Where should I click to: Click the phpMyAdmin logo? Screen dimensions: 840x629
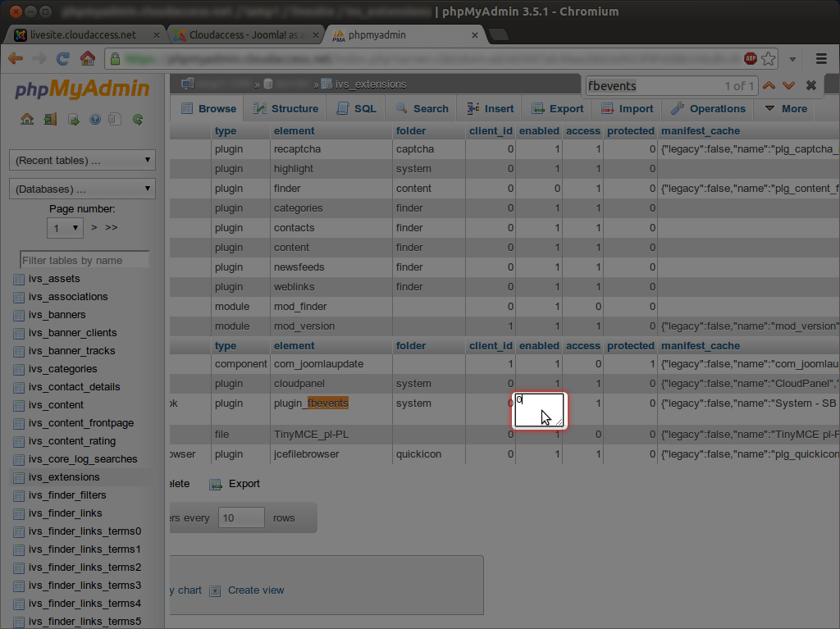(x=82, y=89)
